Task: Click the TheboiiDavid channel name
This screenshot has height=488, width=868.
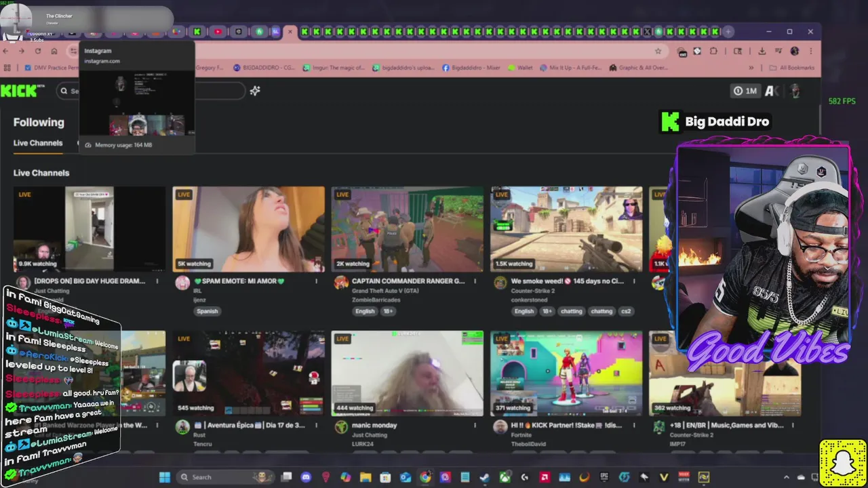Action: (529, 444)
